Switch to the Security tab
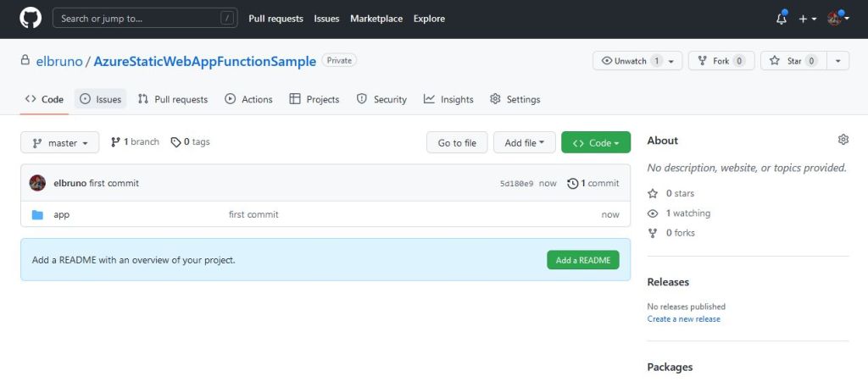 pos(381,100)
